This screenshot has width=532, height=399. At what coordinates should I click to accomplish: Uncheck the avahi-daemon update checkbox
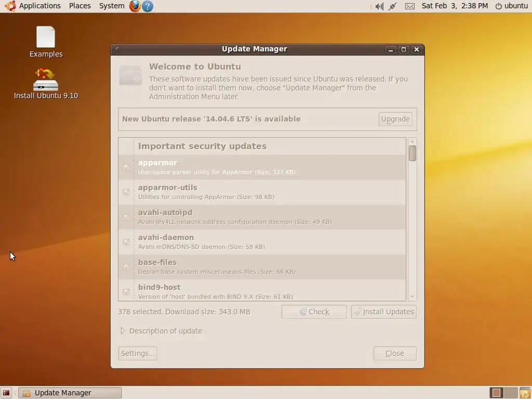(x=126, y=242)
